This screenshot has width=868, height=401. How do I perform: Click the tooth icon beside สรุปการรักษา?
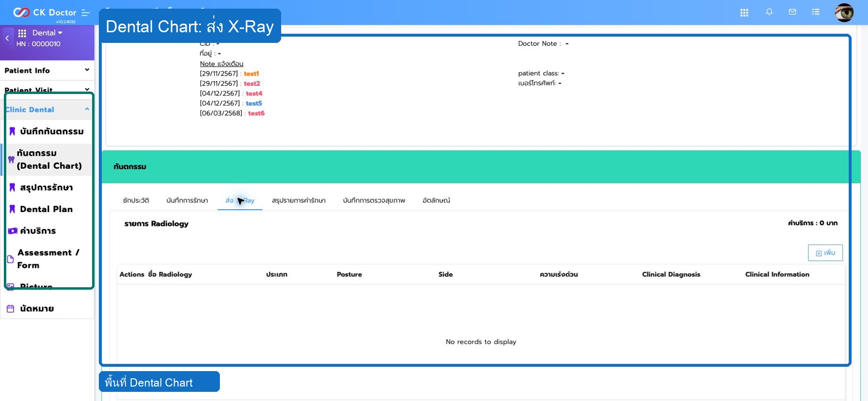click(x=12, y=187)
